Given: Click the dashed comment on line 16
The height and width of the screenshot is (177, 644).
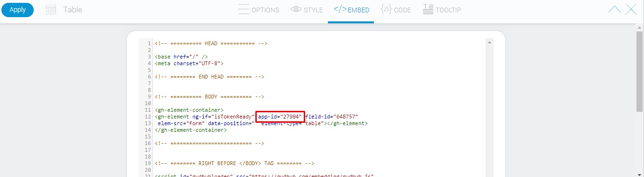Looking at the screenshot, I should [x=209, y=143].
